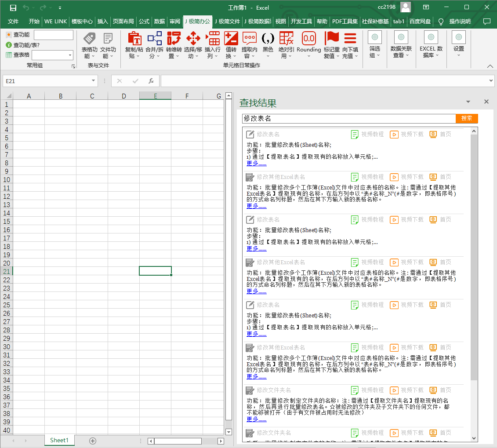497x448 pixels.
Task: Click the worksheet horizontal scroll left arrow
Action: 151,441
